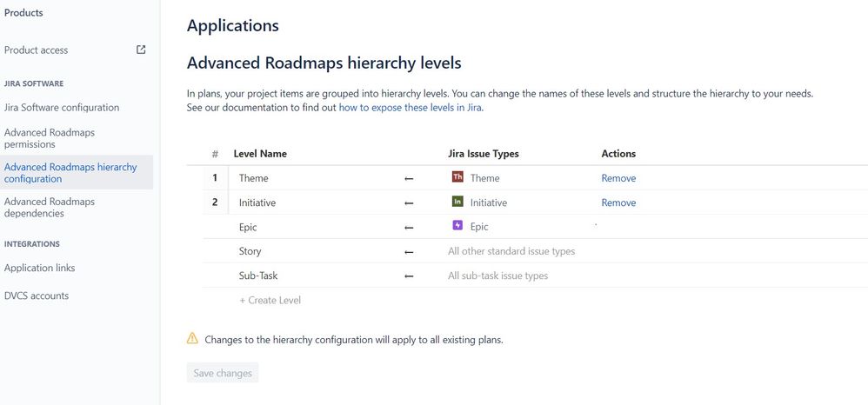Image resolution: width=868 pixels, height=405 pixels.
Task: Click 'All other standard issue types' text
Action: [511, 251]
